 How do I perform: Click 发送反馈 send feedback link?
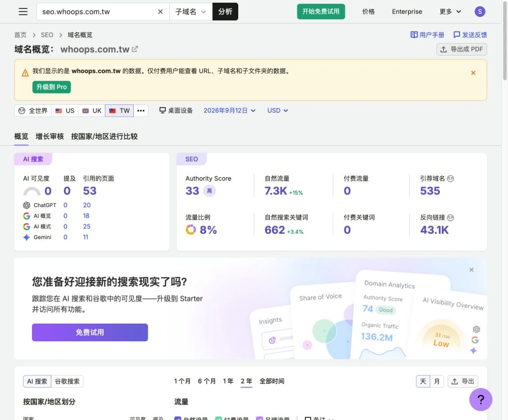click(470, 35)
